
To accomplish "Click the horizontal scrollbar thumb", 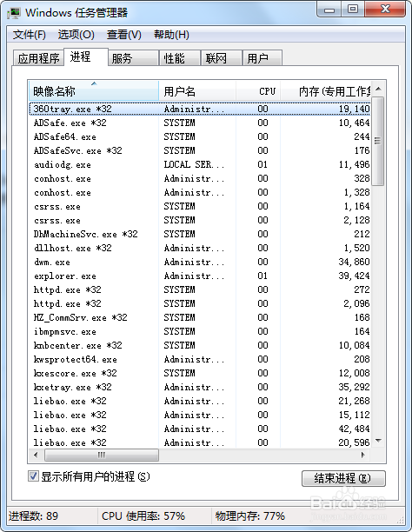I will [x=102, y=455].
